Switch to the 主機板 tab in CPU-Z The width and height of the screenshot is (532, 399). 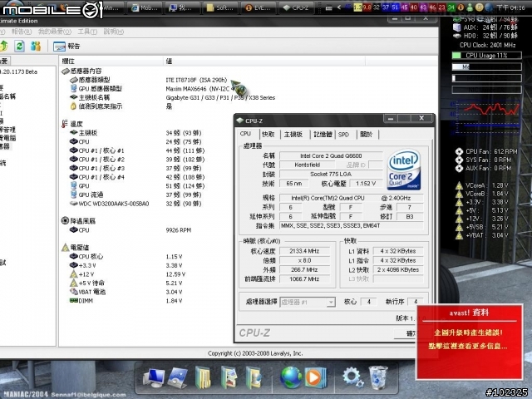[293, 135]
